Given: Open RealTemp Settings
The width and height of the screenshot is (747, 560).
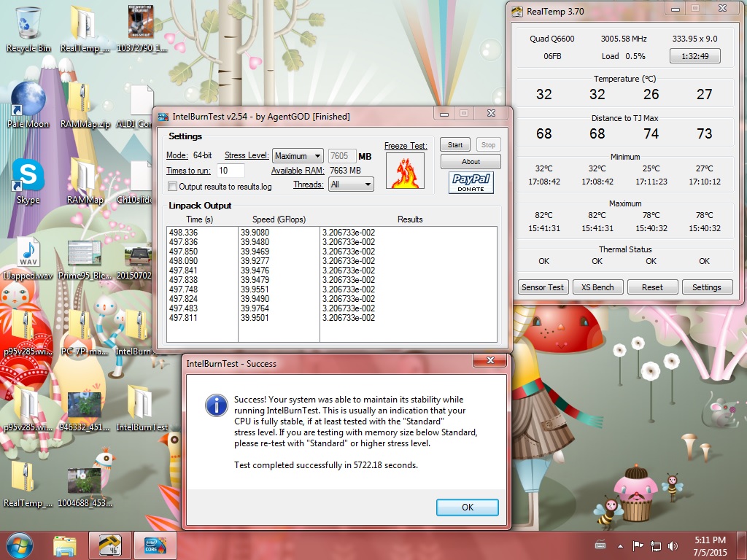Looking at the screenshot, I should [x=706, y=287].
